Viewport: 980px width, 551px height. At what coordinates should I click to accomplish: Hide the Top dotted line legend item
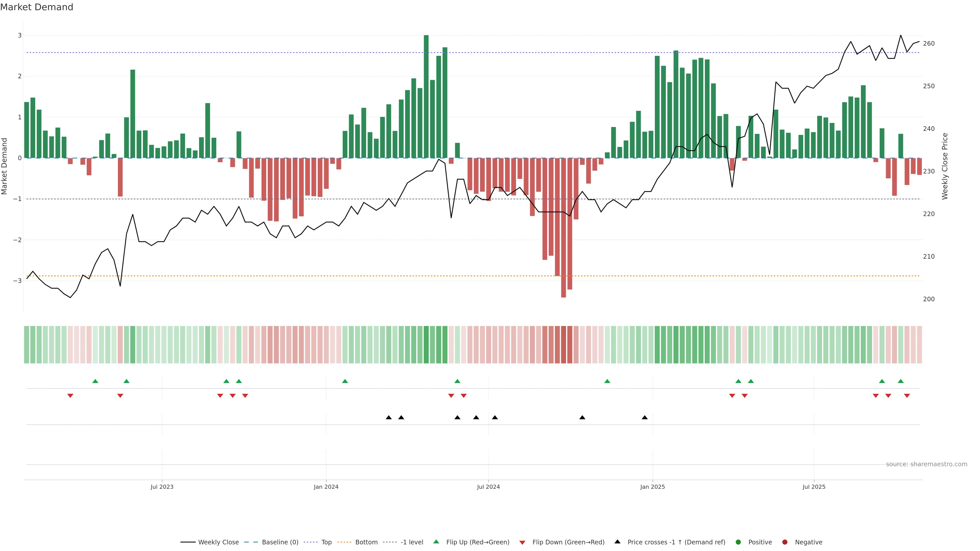tap(326, 542)
